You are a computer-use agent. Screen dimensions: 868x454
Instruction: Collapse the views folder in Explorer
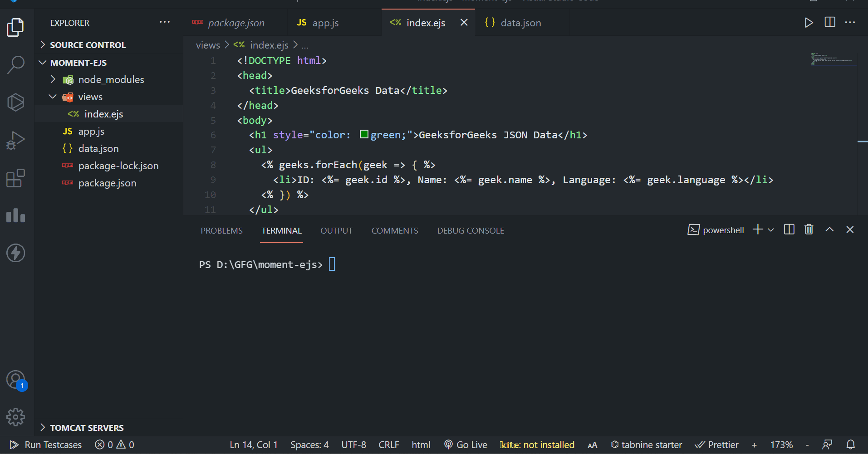coord(52,97)
